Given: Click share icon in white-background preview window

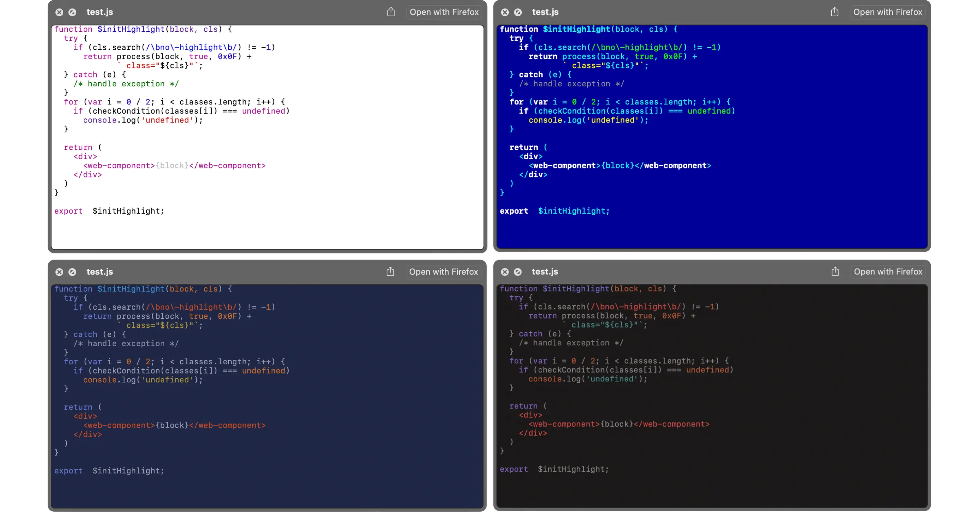Looking at the screenshot, I should (391, 12).
